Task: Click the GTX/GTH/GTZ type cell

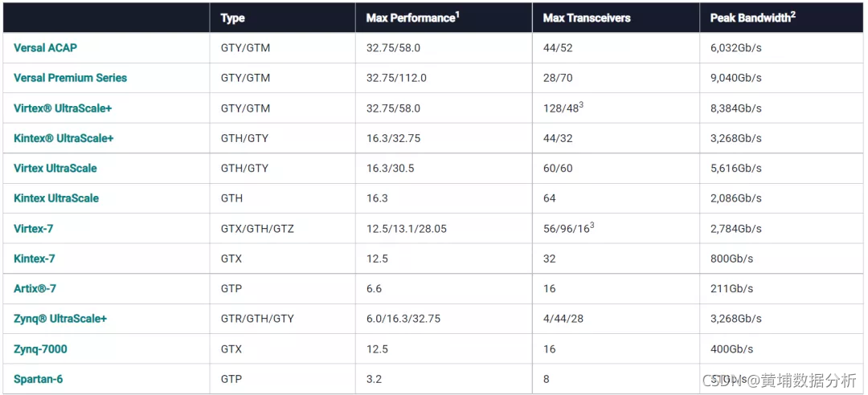Action: (x=257, y=229)
